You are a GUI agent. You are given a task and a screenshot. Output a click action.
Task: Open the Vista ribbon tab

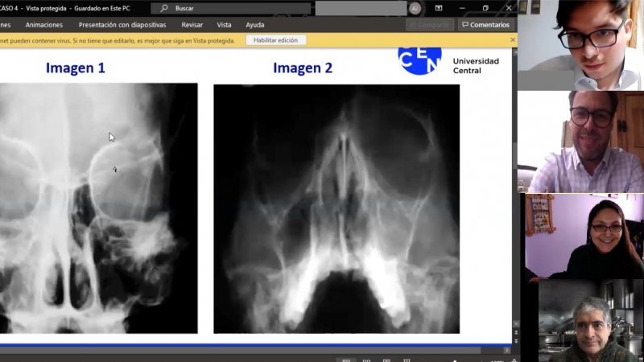click(x=225, y=25)
